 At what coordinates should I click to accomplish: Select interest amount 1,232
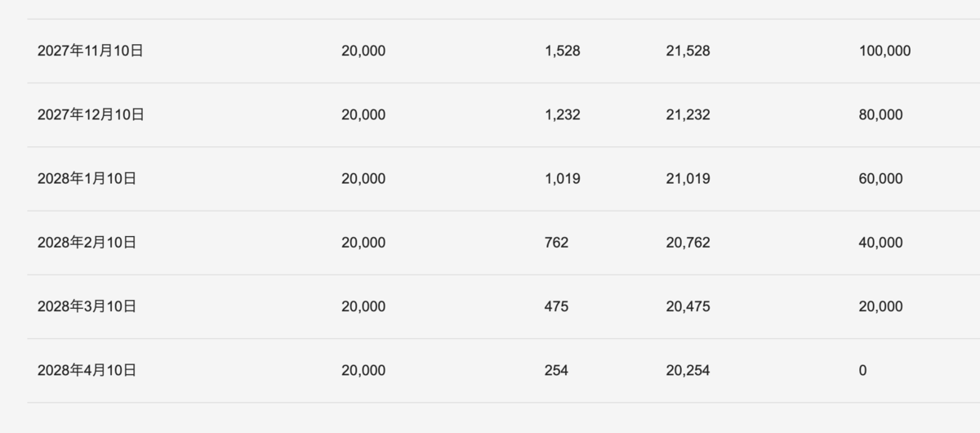tap(562, 114)
